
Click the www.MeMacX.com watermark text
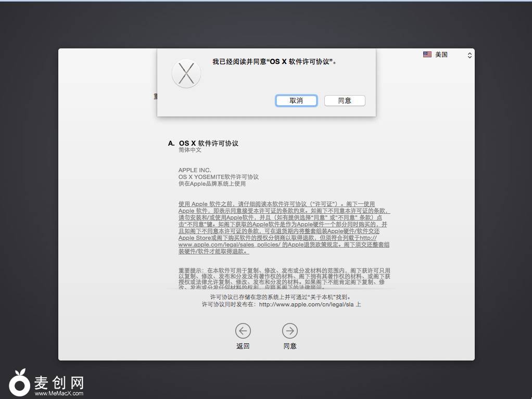point(59,394)
